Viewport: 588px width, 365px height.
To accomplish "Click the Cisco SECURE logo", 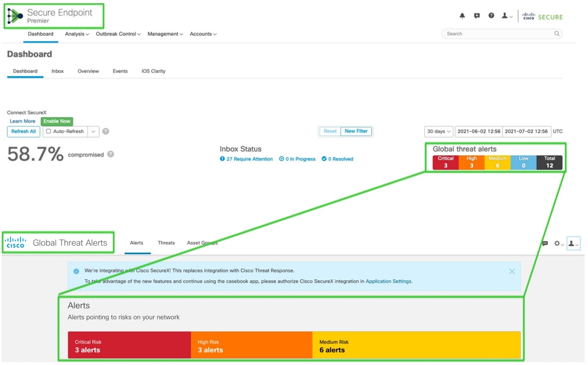I will [543, 17].
